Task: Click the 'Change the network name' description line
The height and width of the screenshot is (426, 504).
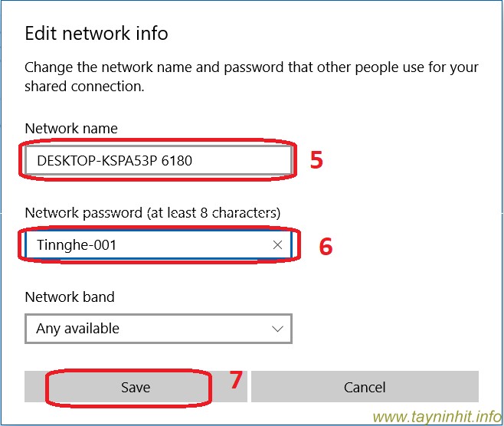Action: point(251,67)
